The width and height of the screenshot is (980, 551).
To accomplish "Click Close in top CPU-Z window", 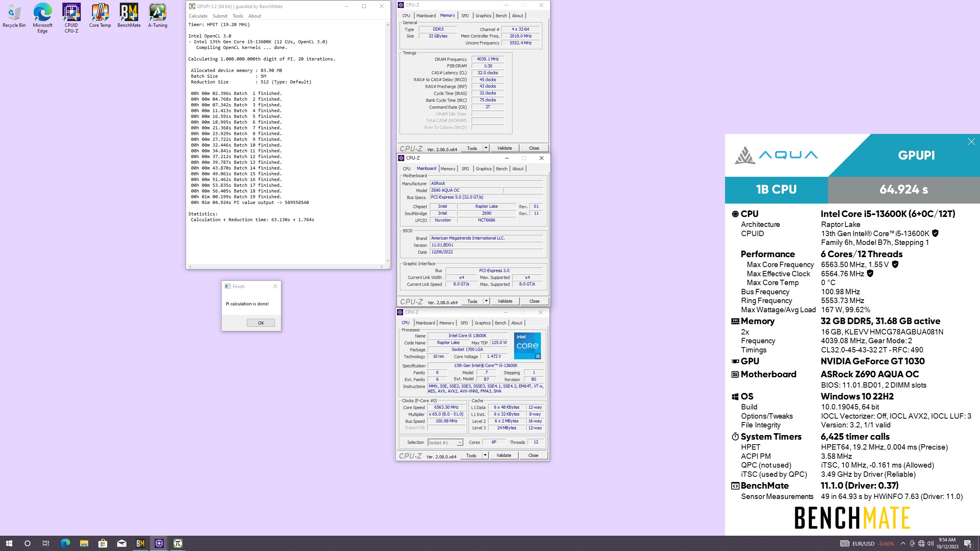I will click(534, 148).
